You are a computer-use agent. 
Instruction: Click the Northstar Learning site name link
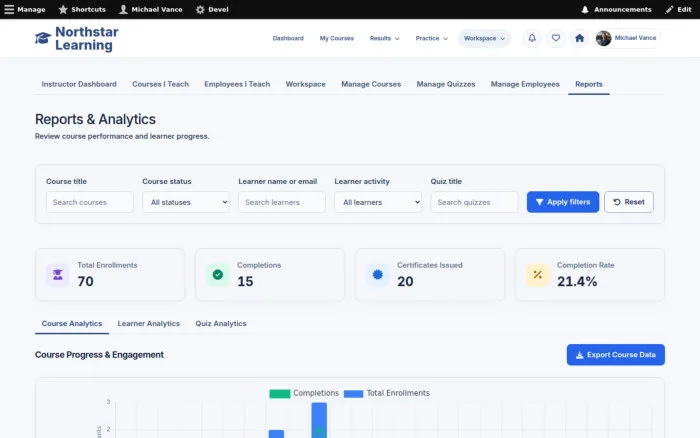click(x=87, y=38)
